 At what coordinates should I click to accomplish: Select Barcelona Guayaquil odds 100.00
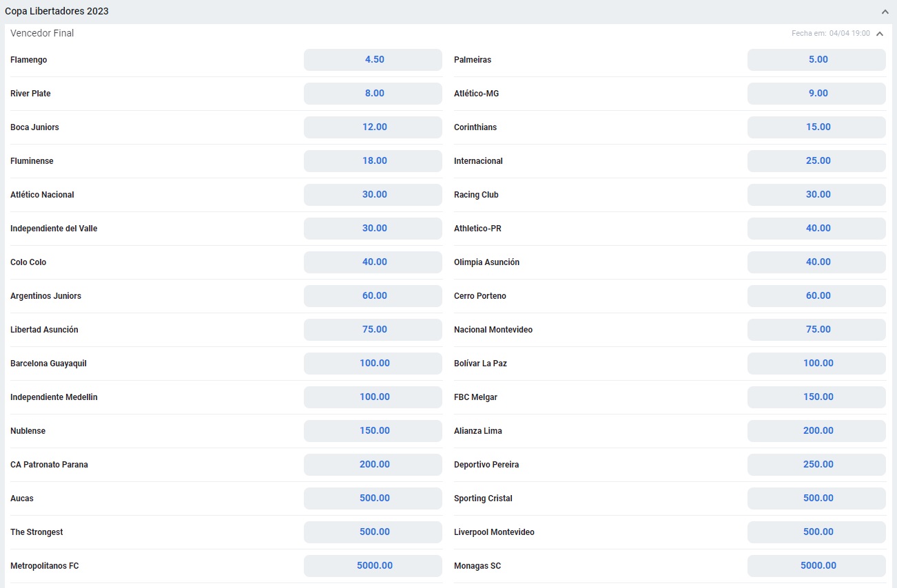[373, 364]
